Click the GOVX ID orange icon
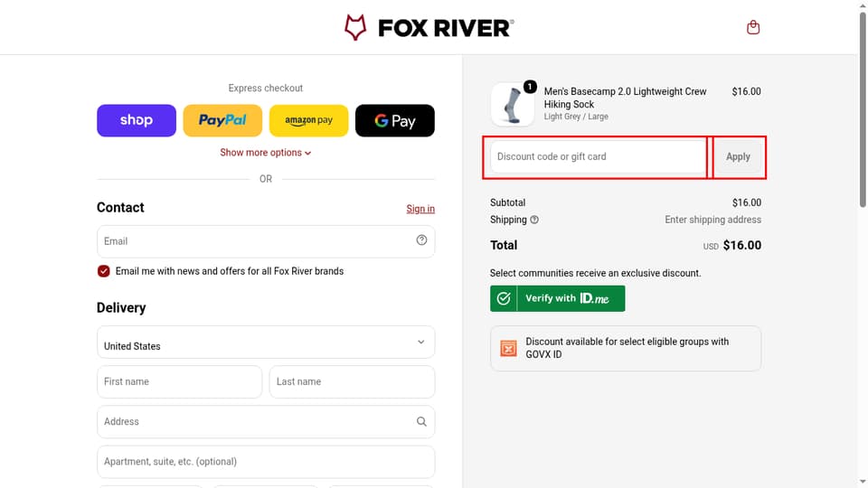Image resolution: width=868 pixels, height=488 pixels. [508, 348]
